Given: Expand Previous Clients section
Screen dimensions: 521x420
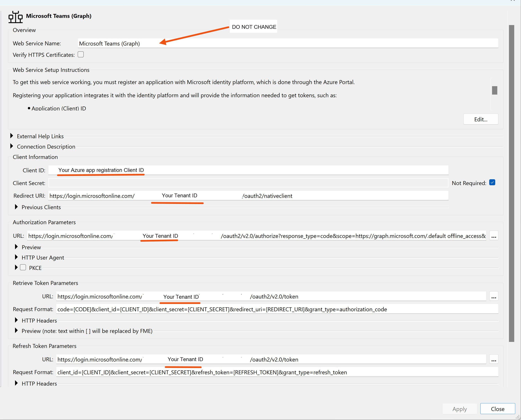Looking at the screenshot, I should click(16, 207).
